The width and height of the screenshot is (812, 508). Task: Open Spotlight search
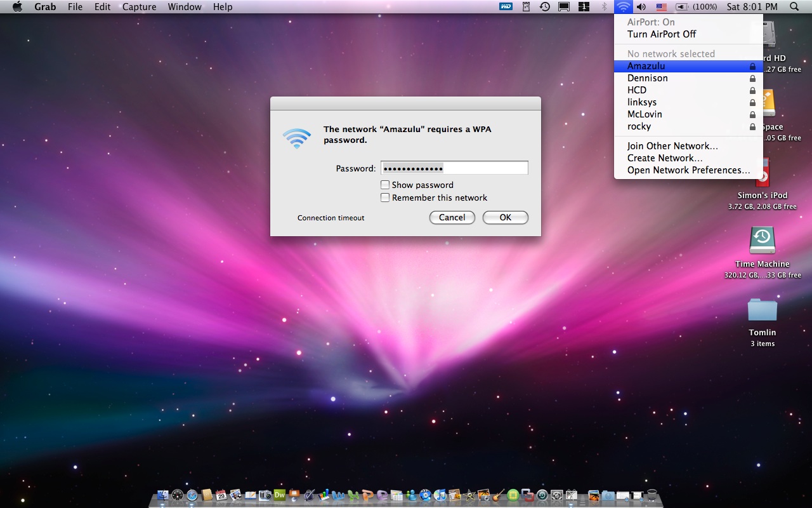click(x=794, y=7)
